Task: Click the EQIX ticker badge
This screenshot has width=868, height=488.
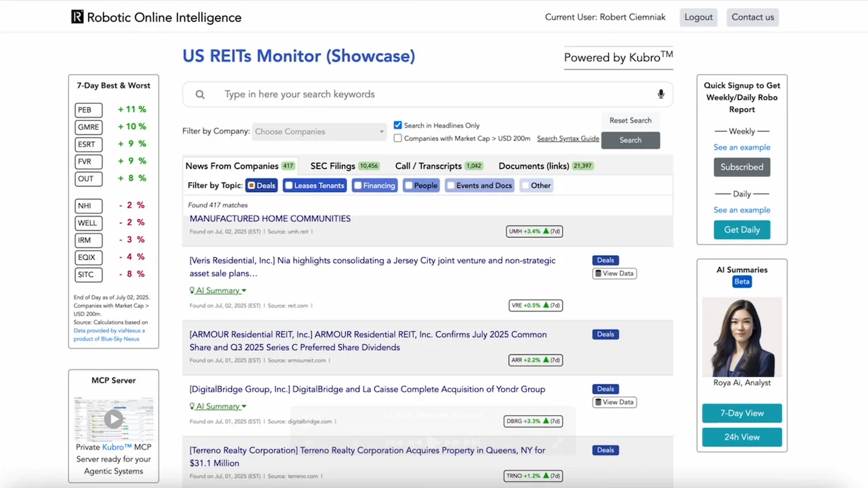Action: tap(89, 258)
